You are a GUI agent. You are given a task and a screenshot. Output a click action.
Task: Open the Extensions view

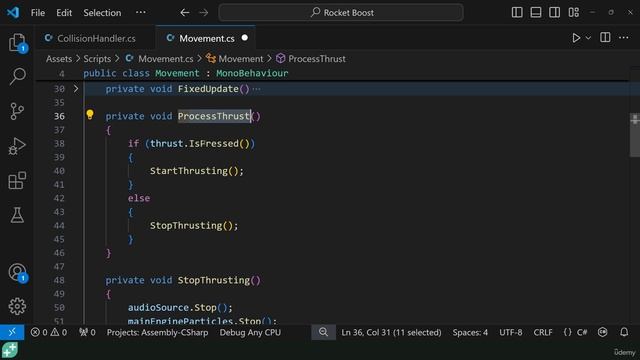pos(17,180)
